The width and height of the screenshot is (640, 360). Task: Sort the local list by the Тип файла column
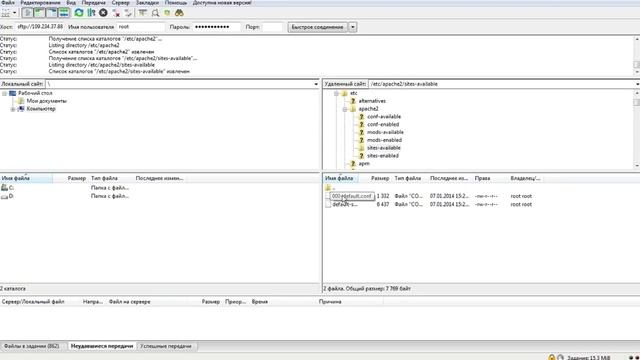pos(104,178)
